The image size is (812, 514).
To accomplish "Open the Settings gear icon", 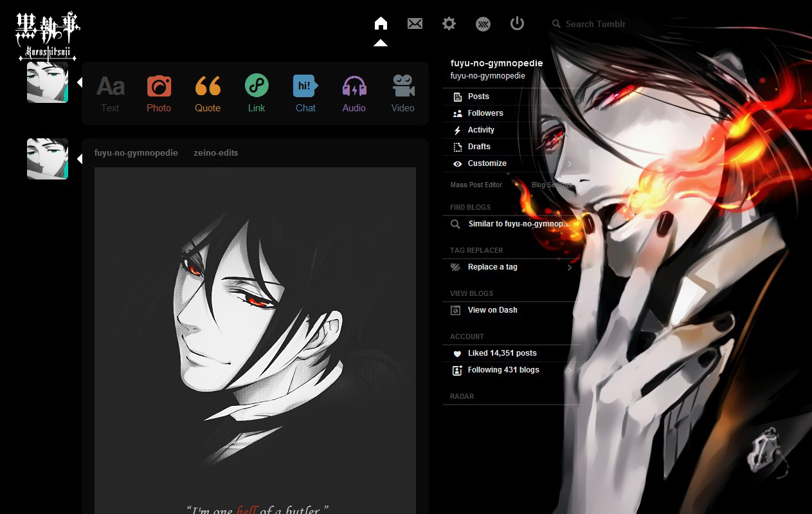I will pyautogui.click(x=449, y=24).
